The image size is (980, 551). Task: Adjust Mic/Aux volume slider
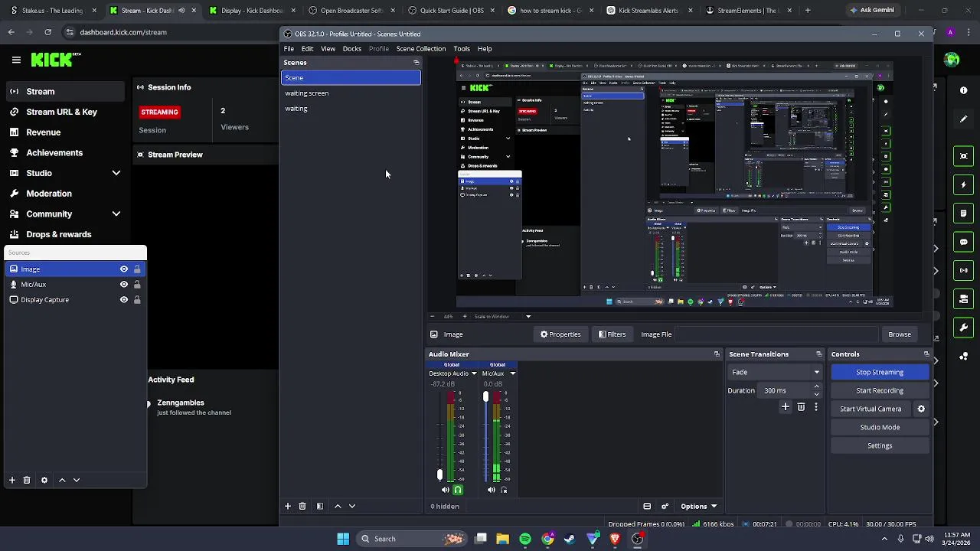485,396
